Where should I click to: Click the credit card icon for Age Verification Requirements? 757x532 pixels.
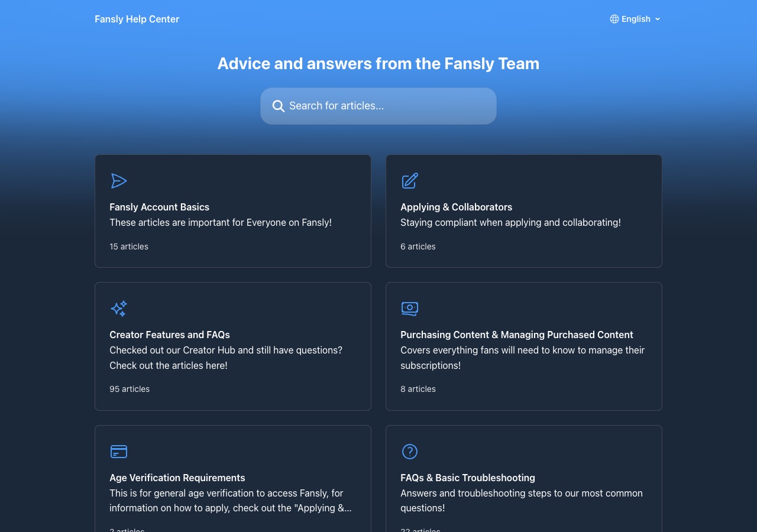pos(119,452)
